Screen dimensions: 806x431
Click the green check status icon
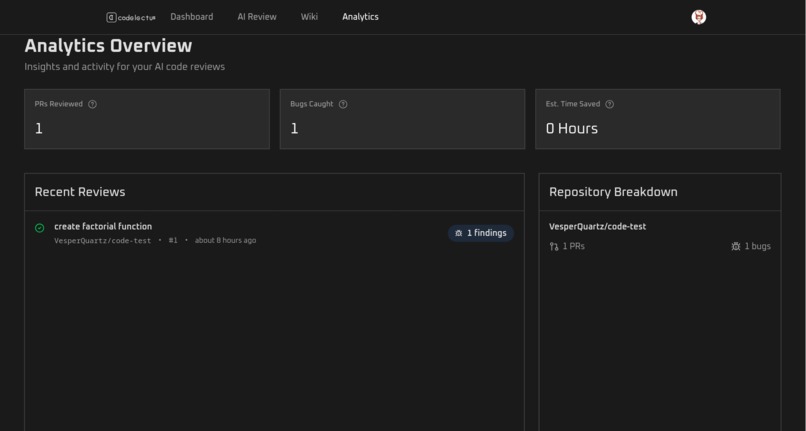40,228
